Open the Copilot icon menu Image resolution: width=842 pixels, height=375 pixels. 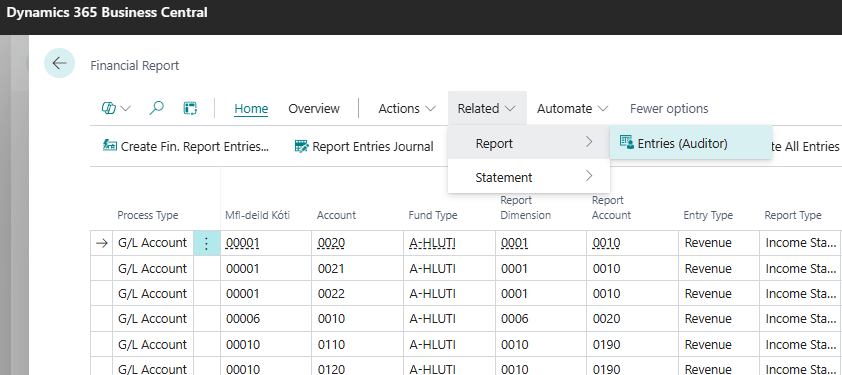point(115,109)
